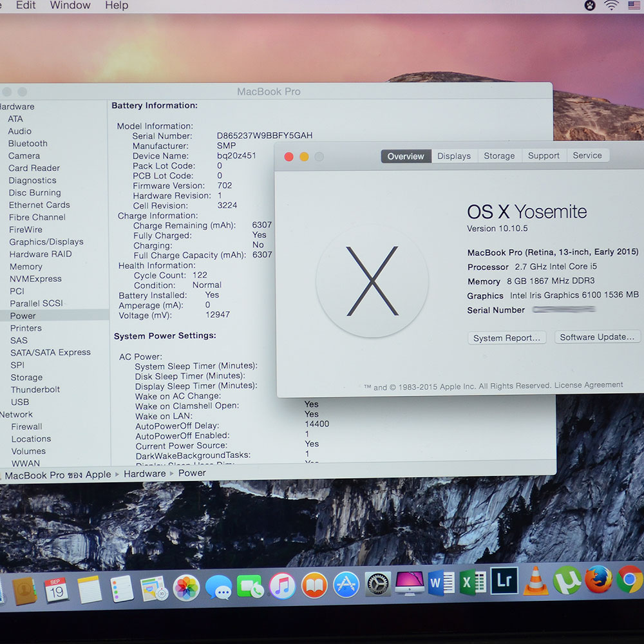This screenshot has width=644, height=644.
Task: Open Reminders in the dock
Action: click(122, 589)
